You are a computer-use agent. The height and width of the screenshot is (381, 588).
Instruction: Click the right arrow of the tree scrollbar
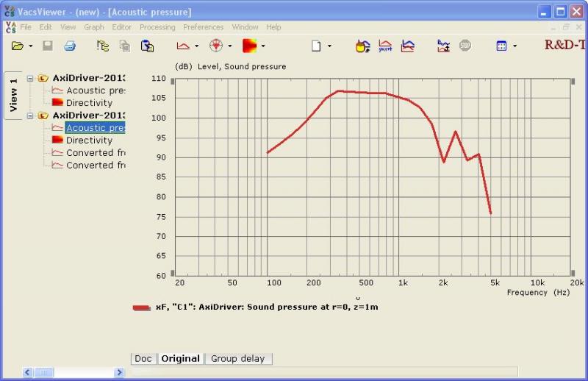click(x=119, y=372)
